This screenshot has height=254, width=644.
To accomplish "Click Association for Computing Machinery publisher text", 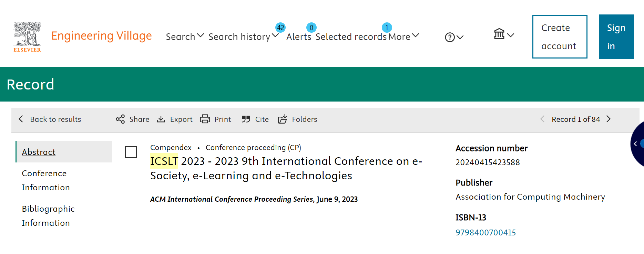I will pos(530,197).
